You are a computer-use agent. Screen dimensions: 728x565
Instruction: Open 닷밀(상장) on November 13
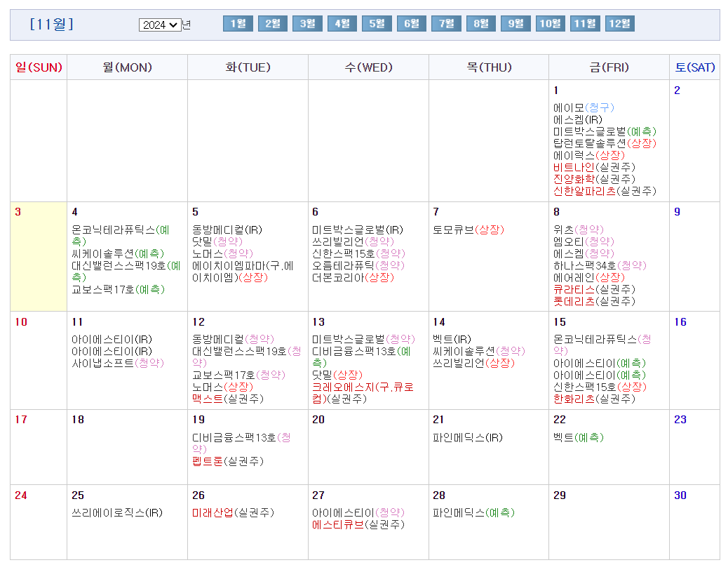tap(337, 375)
